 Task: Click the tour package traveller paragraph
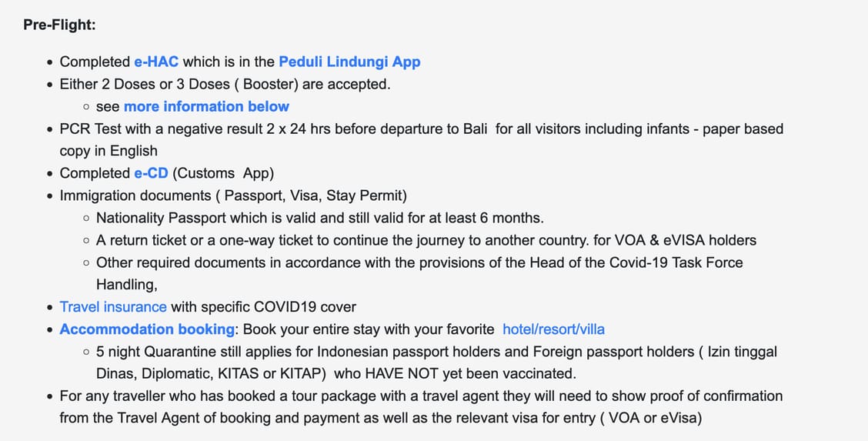[421, 396]
